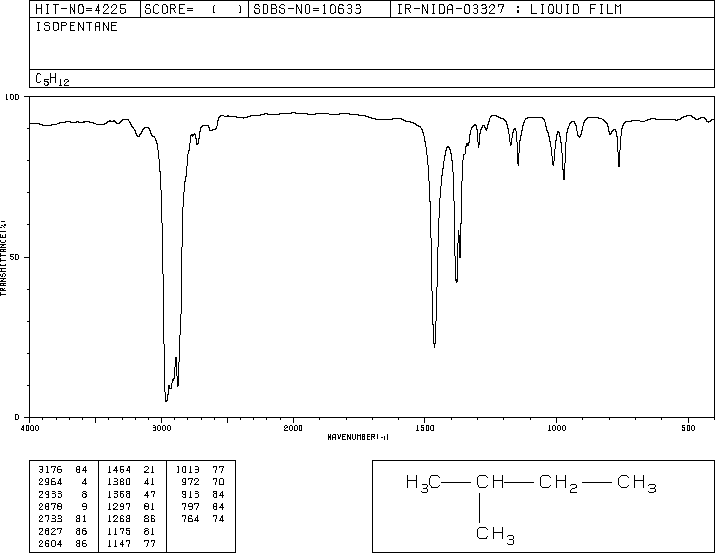Click peak table entry 1175
This screenshot has height=553, width=715.
(119, 531)
